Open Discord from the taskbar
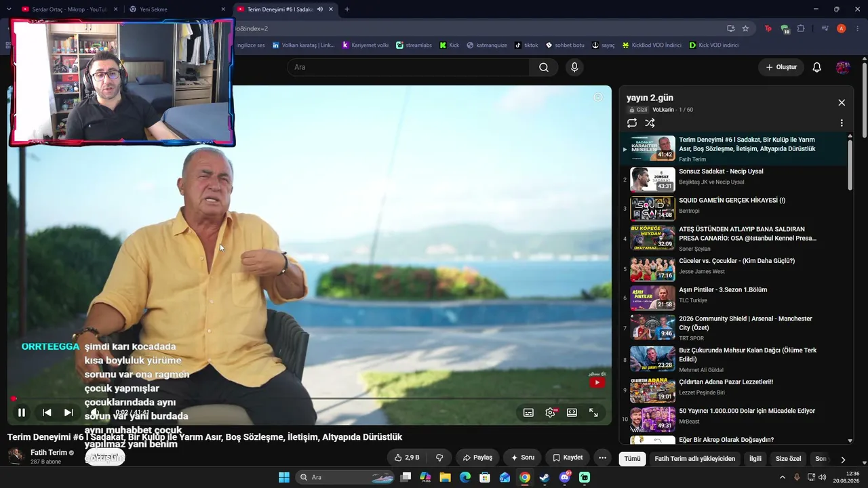This screenshot has height=488, width=868. 565,477
